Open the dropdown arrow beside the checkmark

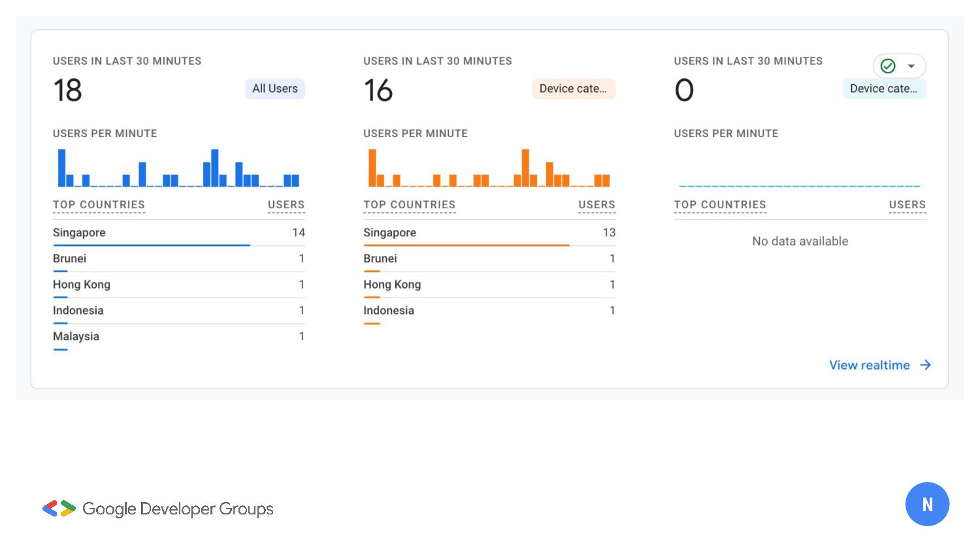click(x=911, y=66)
